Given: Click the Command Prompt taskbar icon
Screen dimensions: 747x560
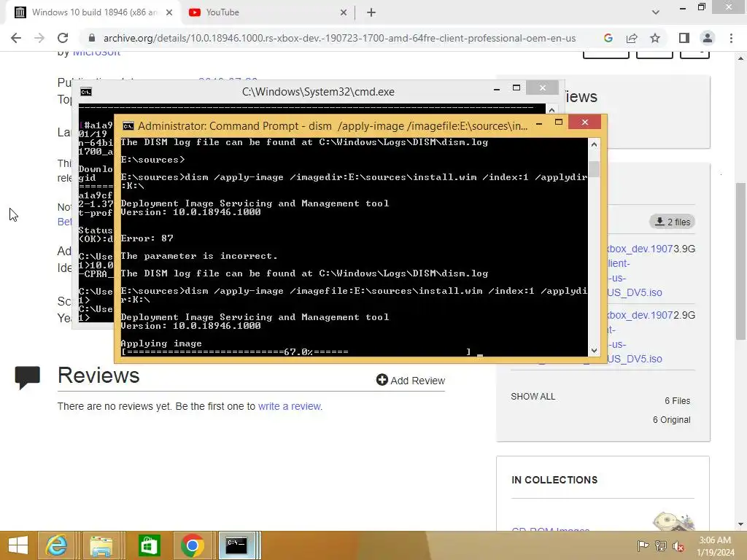Looking at the screenshot, I should point(237,545).
